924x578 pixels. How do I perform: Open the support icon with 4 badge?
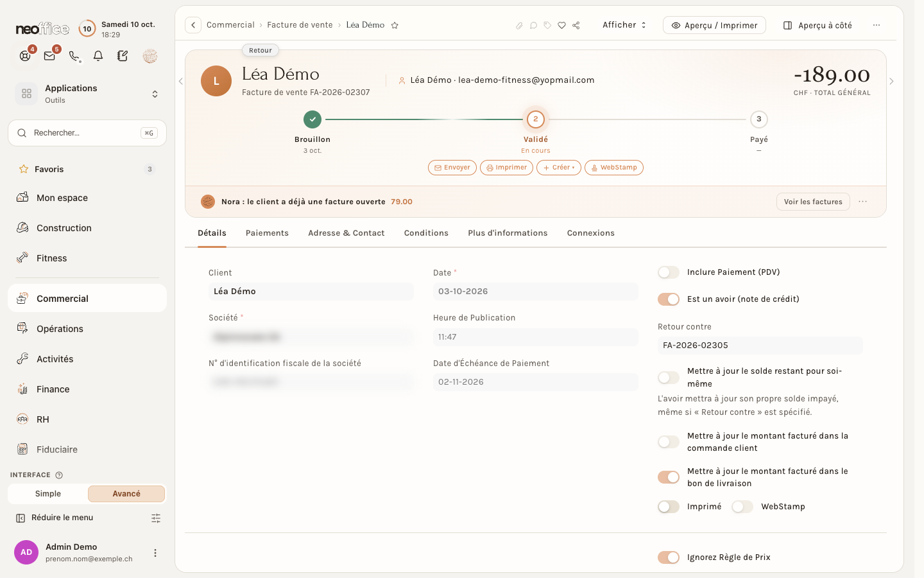pos(25,56)
